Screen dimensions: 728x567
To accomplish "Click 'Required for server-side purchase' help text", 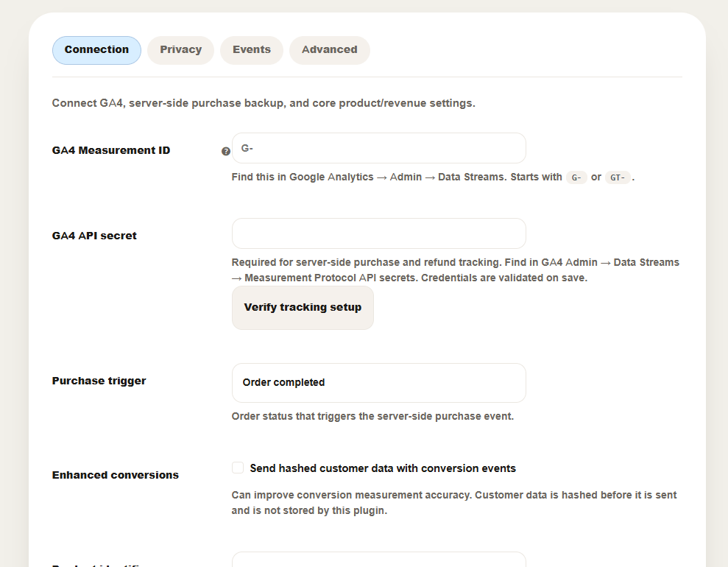I will (x=456, y=270).
